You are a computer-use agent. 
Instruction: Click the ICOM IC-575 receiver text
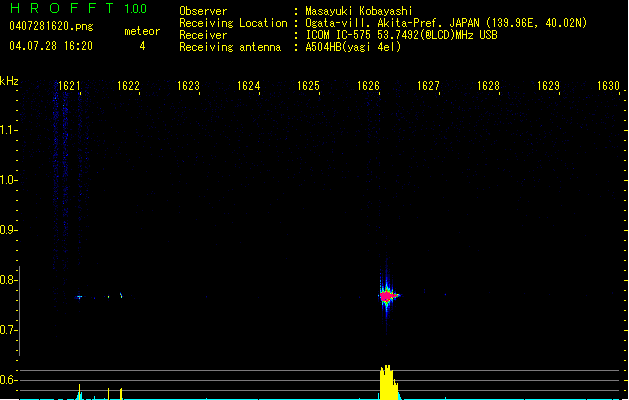(401, 35)
